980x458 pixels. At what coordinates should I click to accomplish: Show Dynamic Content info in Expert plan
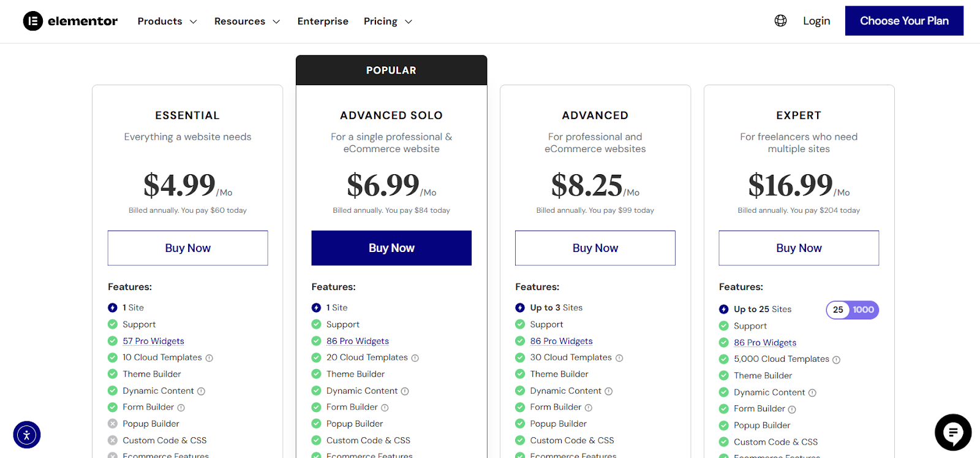point(812,393)
